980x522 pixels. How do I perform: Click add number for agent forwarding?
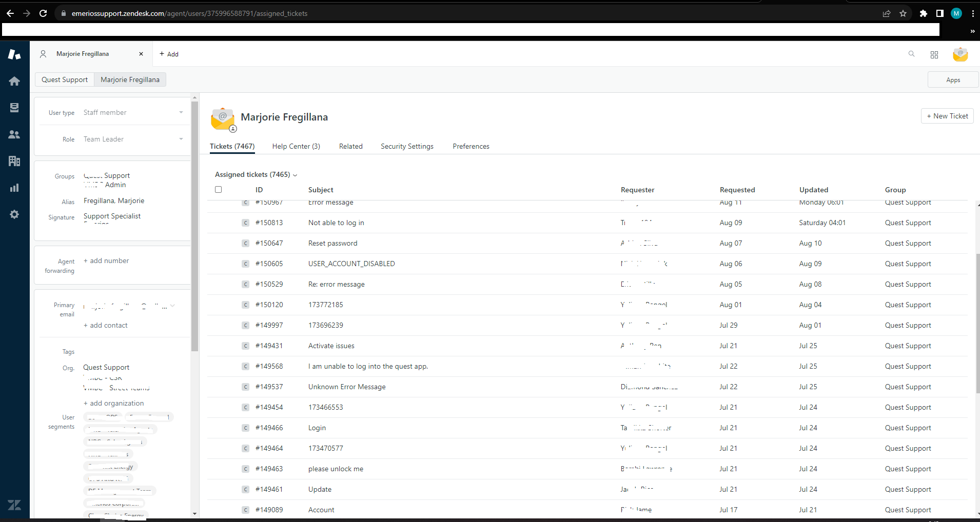(106, 260)
